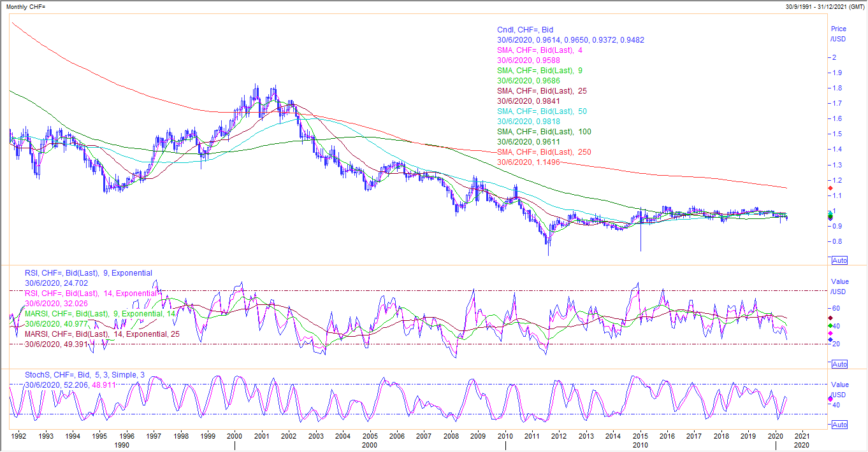Click the year label '2021' on time axis
The image size is (868, 452).
point(802,437)
